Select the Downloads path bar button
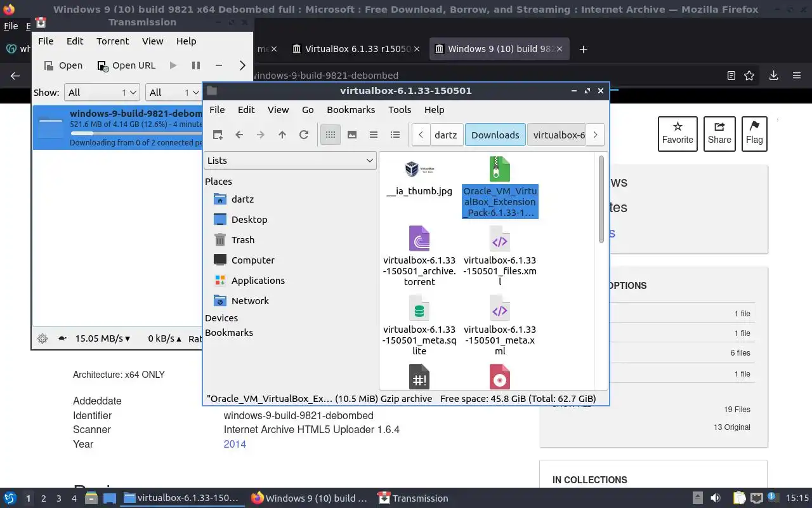The image size is (812, 508). [x=495, y=135]
